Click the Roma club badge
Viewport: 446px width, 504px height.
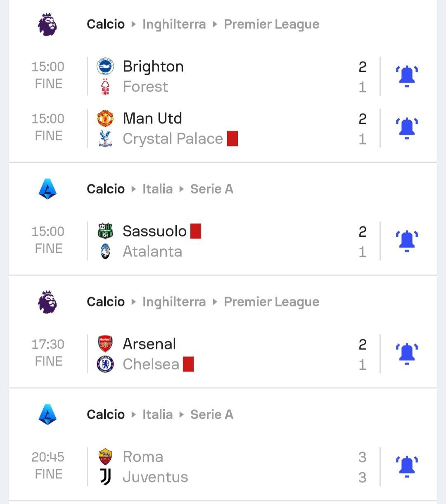tap(105, 457)
